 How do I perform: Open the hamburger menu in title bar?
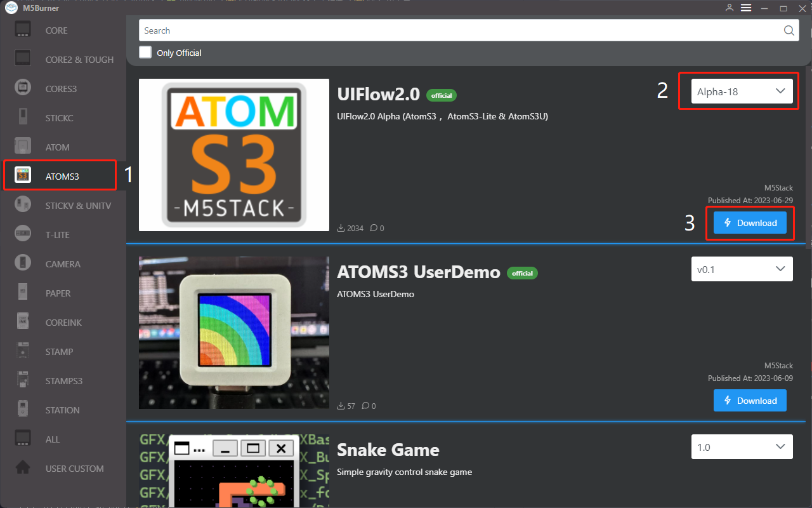[x=746, y=8]
